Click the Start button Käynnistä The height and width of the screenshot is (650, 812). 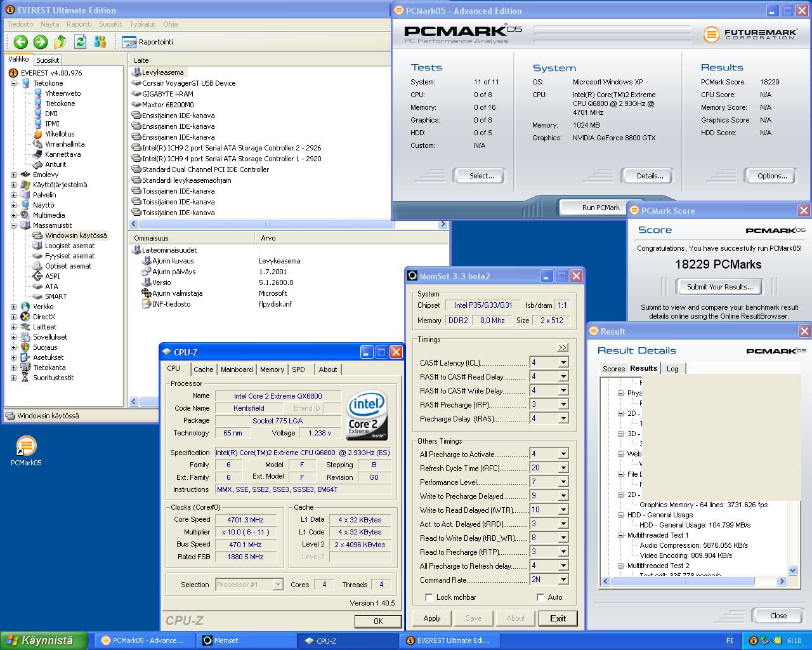pos(44,640)
